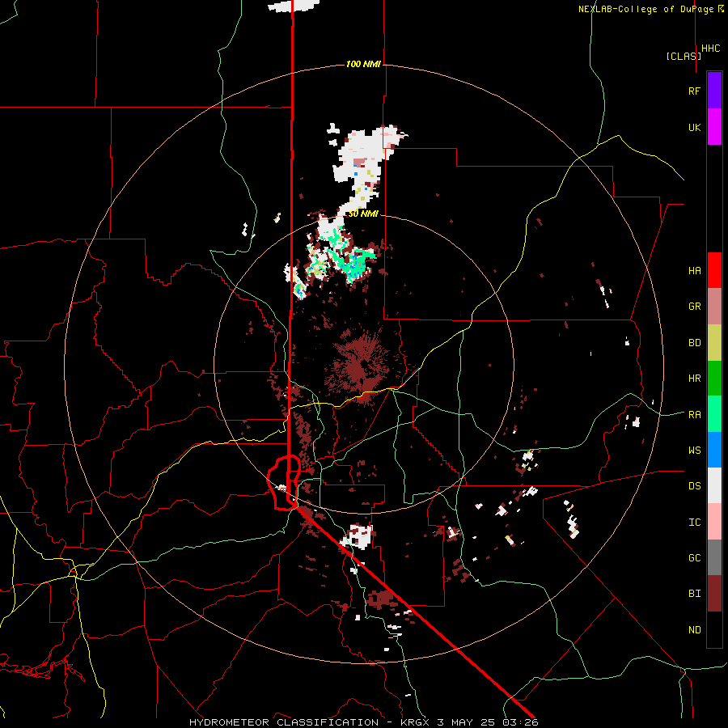Click the 'IC' legend label

point(694,523)
